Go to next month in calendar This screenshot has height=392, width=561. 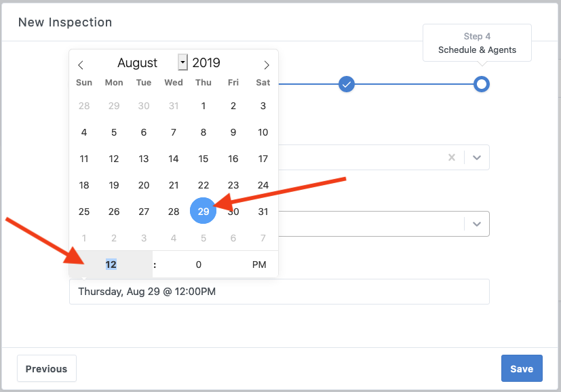(267, 64)
